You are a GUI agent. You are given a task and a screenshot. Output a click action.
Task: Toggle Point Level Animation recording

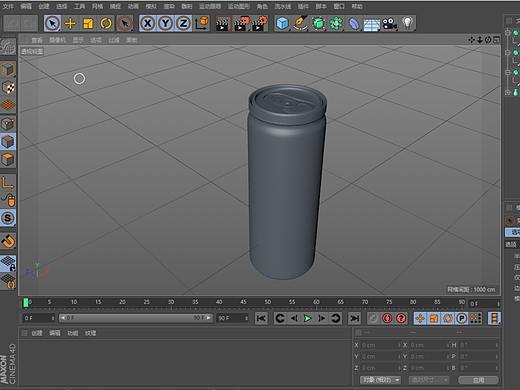pyautogui.click(x=476, y=318)
